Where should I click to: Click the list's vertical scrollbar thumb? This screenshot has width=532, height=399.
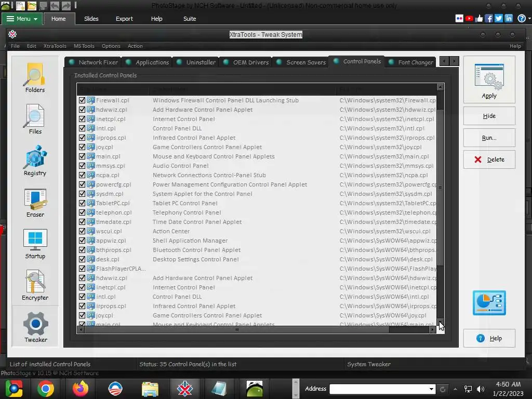coord(440,187)
